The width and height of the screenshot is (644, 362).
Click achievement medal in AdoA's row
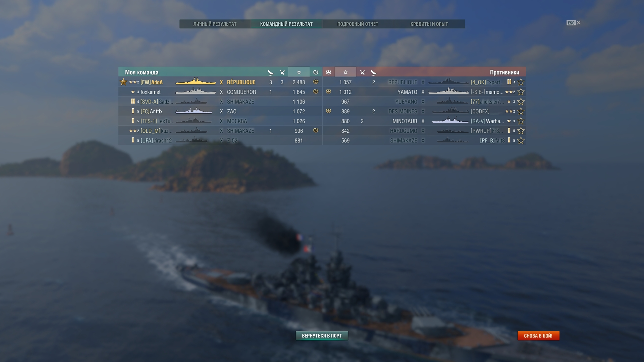click(x=316, y=82)
